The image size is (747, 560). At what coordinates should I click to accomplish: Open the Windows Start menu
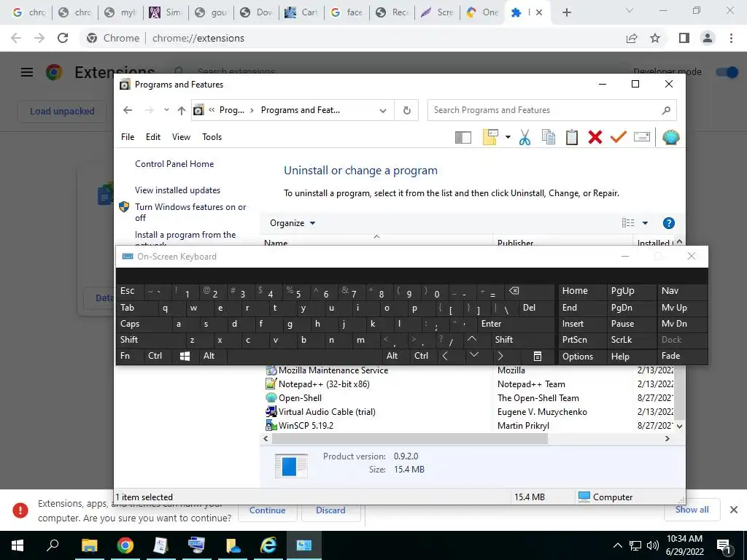pyautogui.click(x=18, y=545)
